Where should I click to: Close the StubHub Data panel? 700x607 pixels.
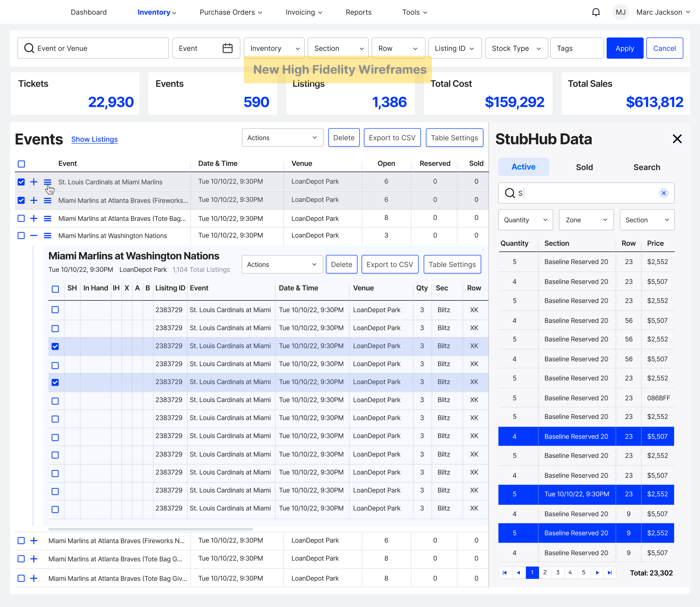tap(677, 139)
